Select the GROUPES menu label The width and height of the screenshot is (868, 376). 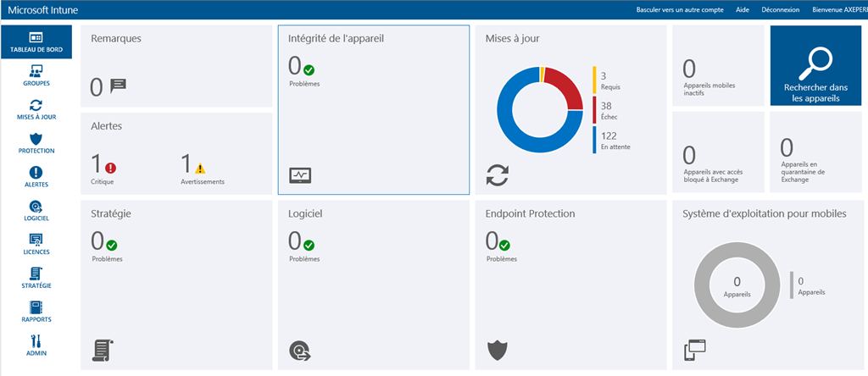tap(36, 84)
